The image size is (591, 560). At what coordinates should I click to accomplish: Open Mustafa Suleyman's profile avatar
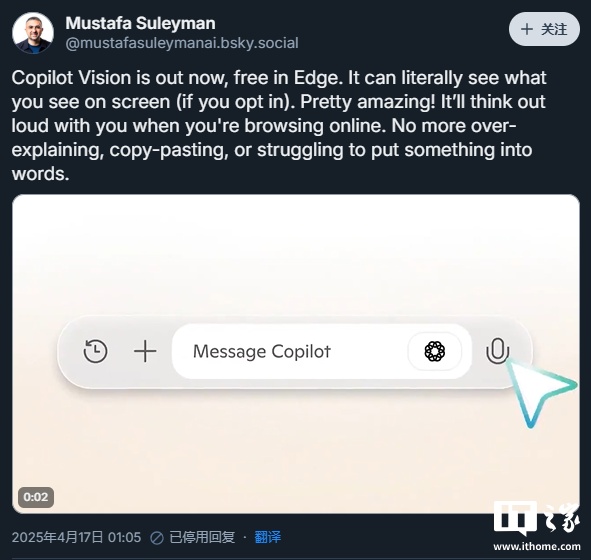click(32, 33)
